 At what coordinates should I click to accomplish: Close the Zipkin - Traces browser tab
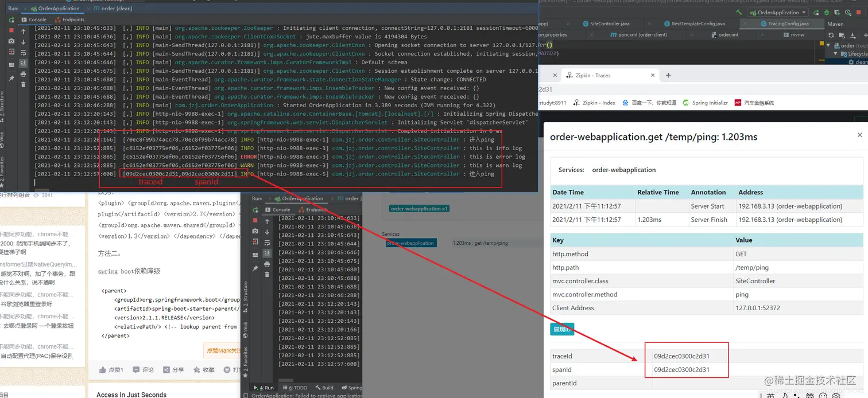(x=653, y=75)
